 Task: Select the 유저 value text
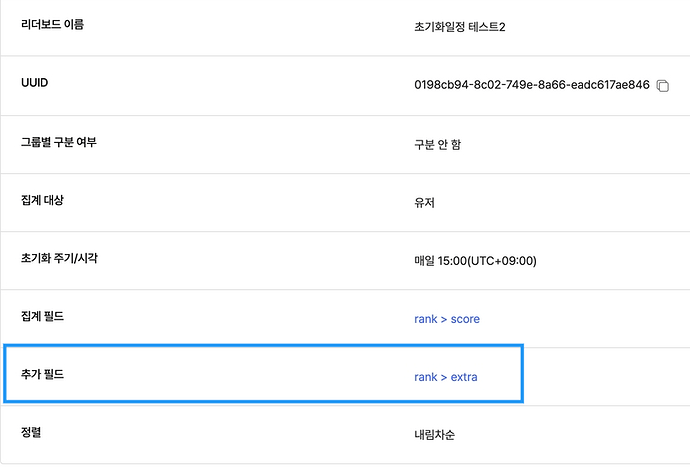tap(424, 203)
